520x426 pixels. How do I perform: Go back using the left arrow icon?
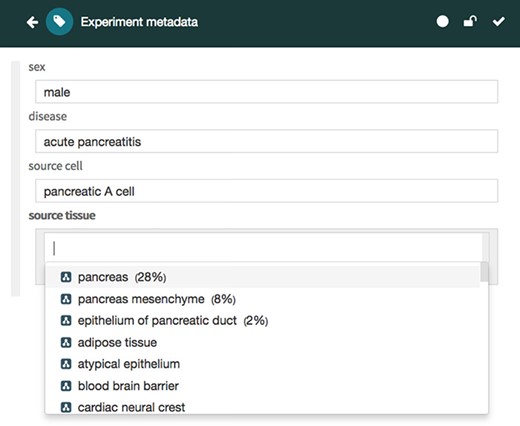tap(32, 22)
